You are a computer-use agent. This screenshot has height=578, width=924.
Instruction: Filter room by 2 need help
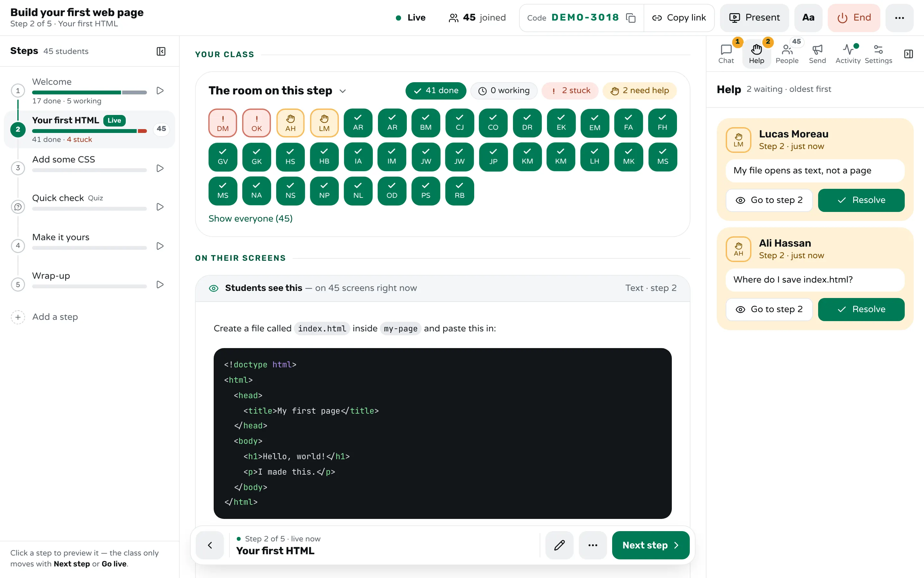click(639, 91)
